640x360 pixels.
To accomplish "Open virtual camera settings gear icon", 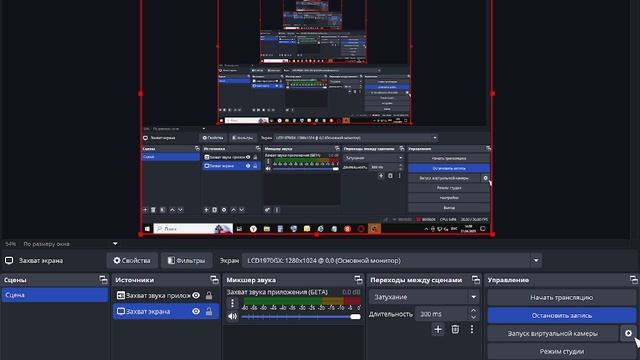I will click(x=628, y=333).
